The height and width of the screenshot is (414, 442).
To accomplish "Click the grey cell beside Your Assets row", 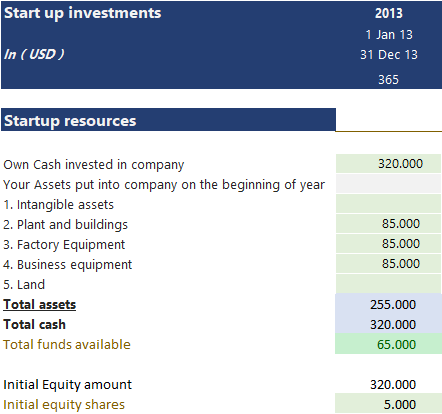I will click(x=388, y=184).
